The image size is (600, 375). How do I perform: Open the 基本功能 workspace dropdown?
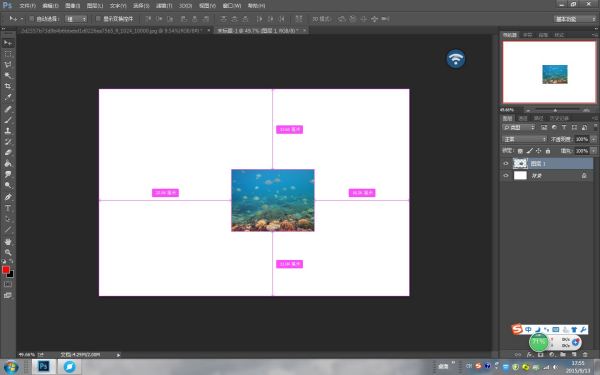pyautogui.click(x=575, y=19)
